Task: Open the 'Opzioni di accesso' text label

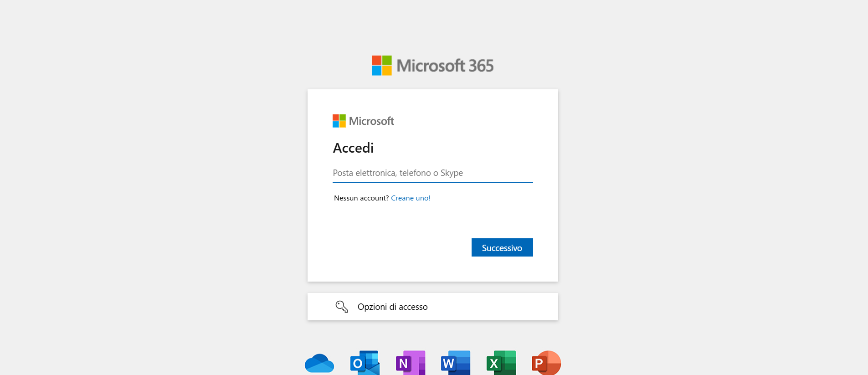Action: click(392, 307)
